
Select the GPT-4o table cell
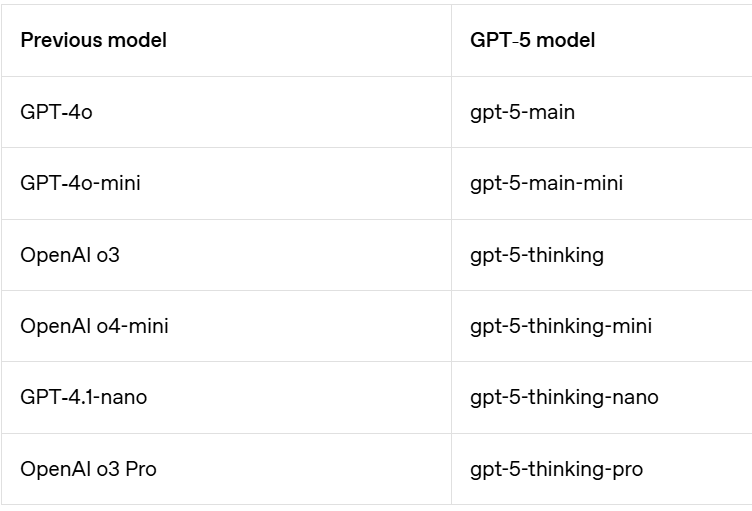[x=56, y=112]
